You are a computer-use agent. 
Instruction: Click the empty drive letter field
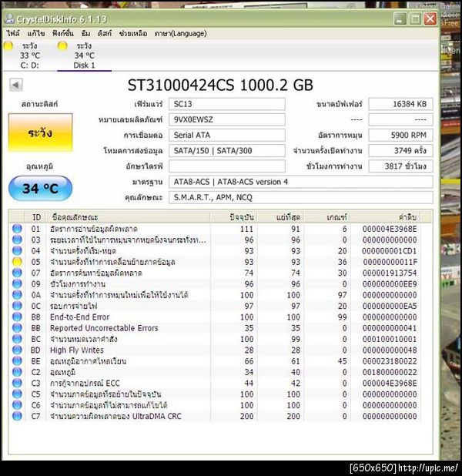226,166
